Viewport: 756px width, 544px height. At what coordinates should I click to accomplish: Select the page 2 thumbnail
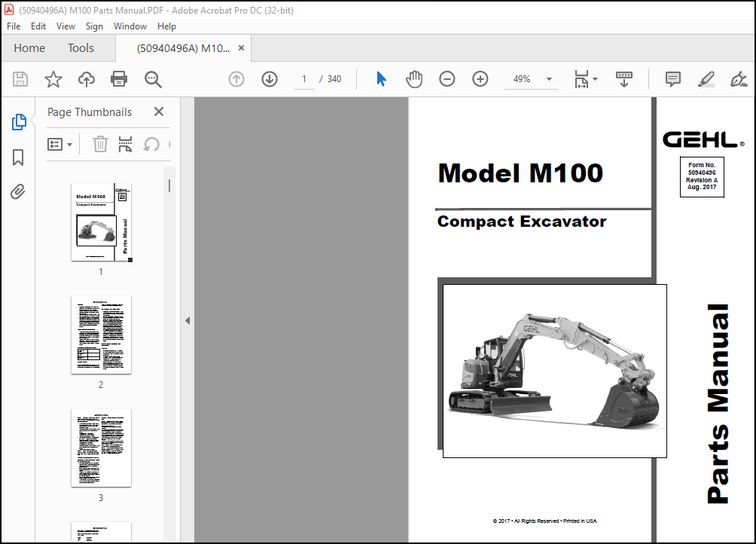101,335
